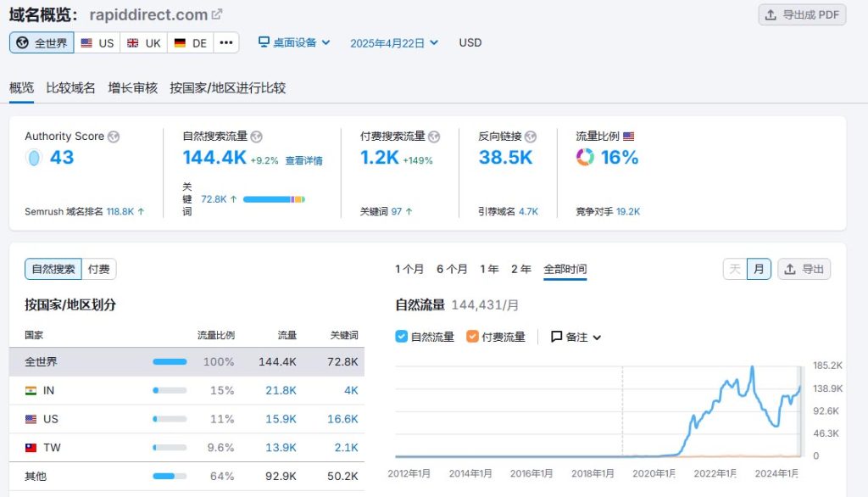Screen dimensions: 868x497
Task: Click the IN row traffic share bar
Action: (170, 391)
